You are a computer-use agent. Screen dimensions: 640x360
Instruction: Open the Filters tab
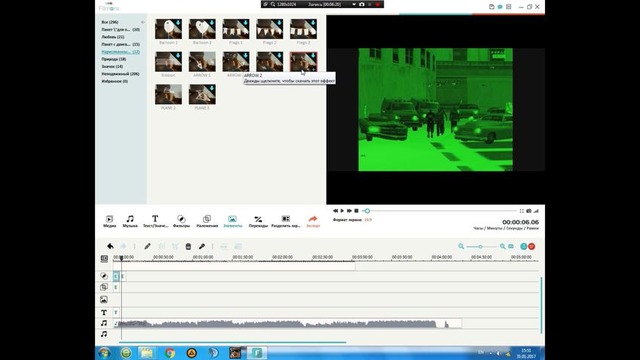tap(181, 221)
